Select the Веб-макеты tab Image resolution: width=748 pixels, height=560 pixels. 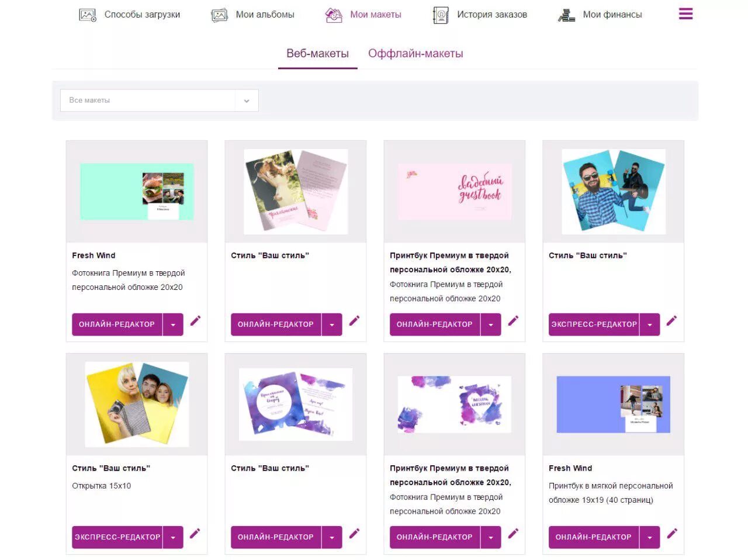coord(317,53)
